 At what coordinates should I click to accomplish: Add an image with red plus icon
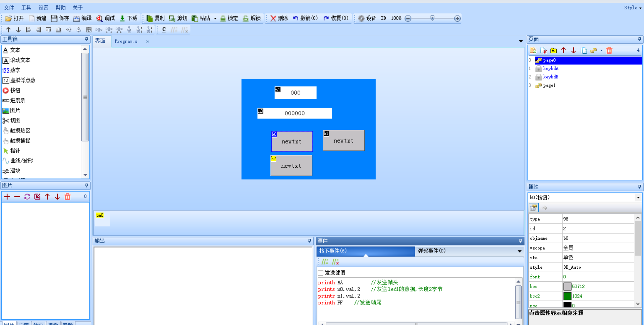click(7, 197)
